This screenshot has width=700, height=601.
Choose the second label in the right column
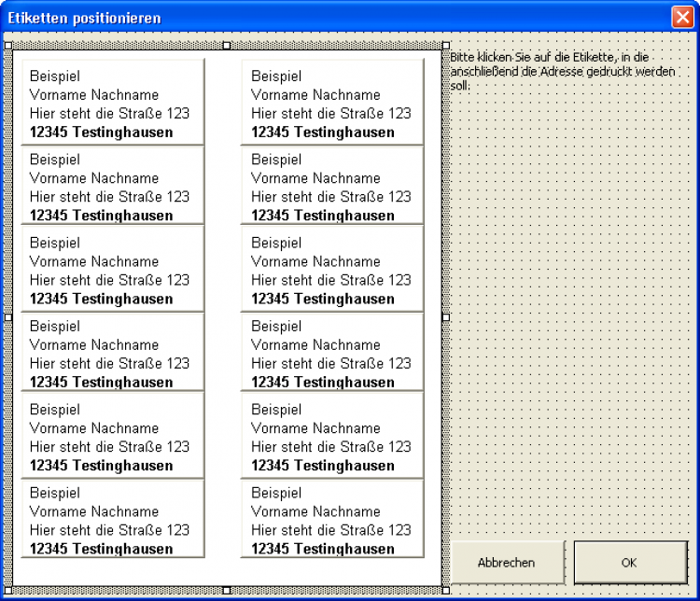pos(332,187)
